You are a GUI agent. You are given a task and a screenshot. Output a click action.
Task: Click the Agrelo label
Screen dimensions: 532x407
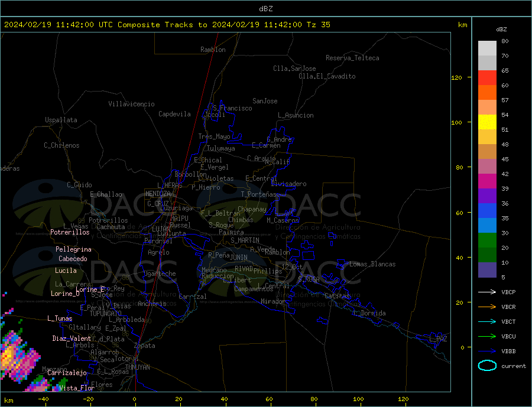tap(158, 252)
